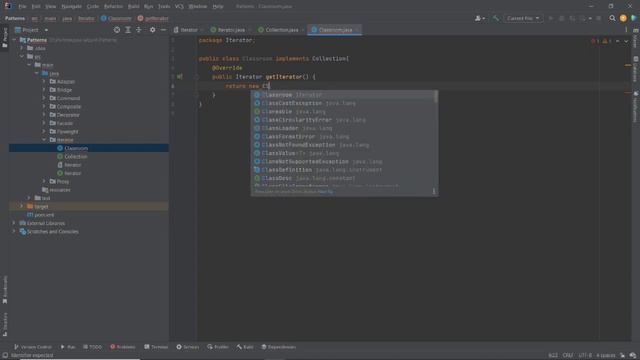Click the Debug icon in toolbar
The height and width of the screenshot is (360, 640).
point(562,18)
